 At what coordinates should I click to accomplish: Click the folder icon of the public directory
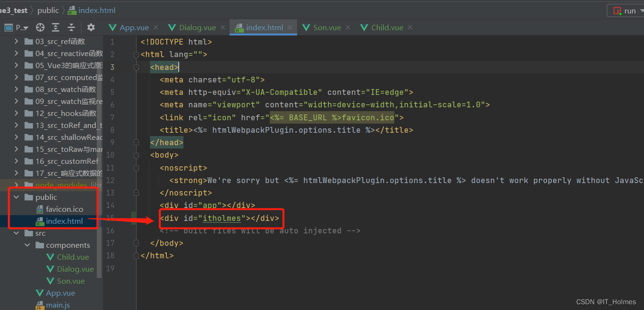(28, 197)
